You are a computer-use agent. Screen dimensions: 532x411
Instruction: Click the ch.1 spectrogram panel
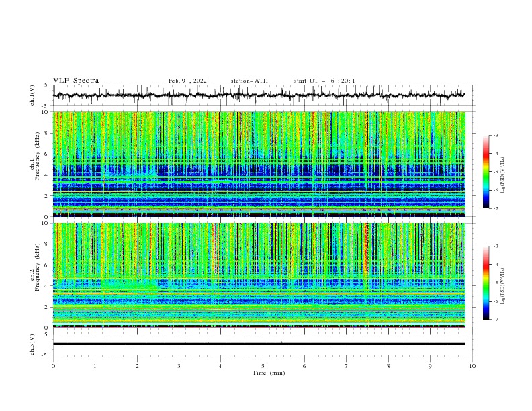tap(259, 164)
